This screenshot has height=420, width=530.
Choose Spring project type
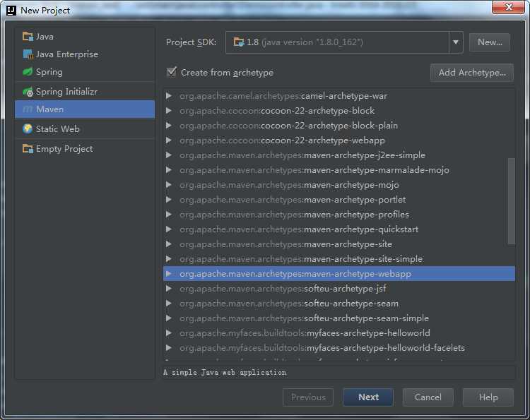85,72
